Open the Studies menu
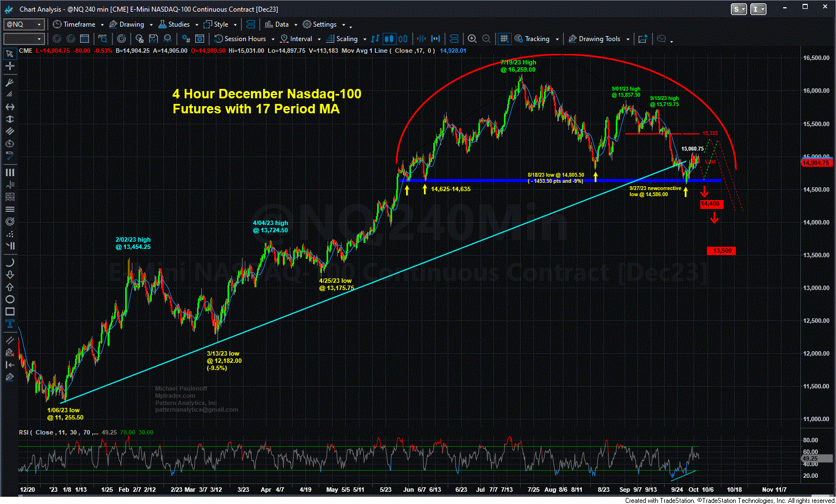The image size is (836, 504). (174, 24)
